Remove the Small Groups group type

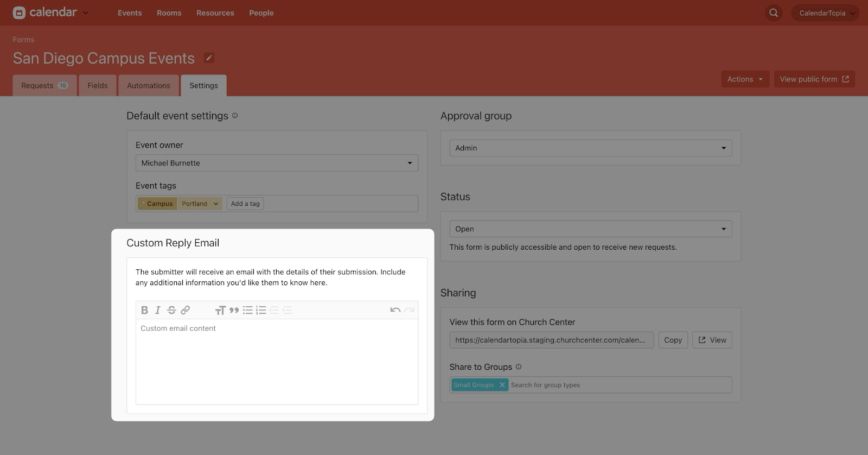coord(502,385)
